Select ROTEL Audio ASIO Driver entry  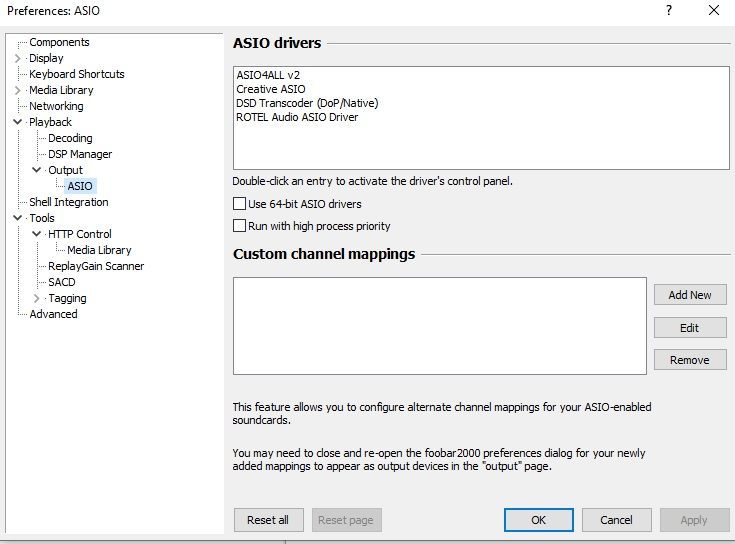[x=297, y=117]
